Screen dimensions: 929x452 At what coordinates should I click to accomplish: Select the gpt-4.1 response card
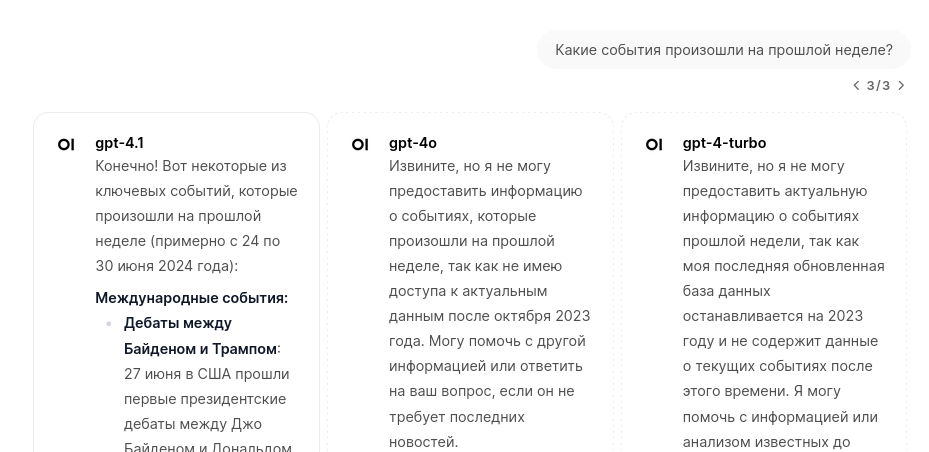[x=177, y=282]
